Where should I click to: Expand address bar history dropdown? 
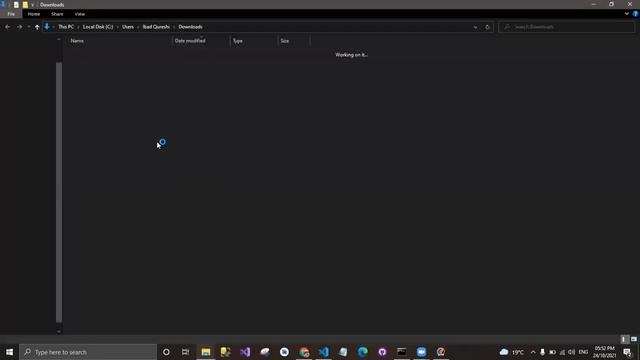tap(476, 27)
